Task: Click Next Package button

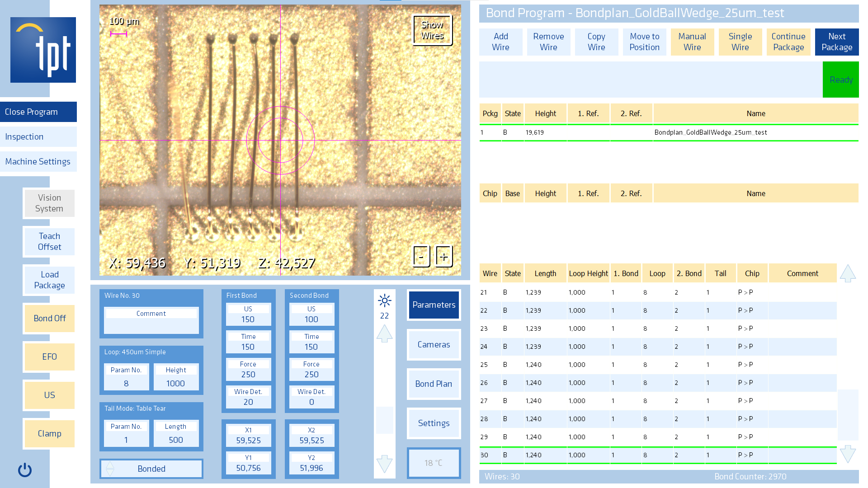Action: tap(837, 42)
